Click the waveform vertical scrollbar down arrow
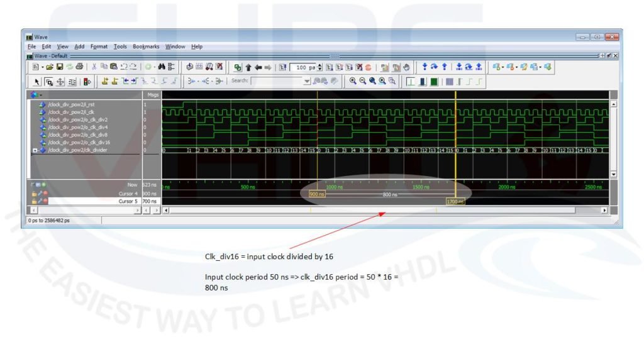This screenshot has height=337, width=644. pos(614,174)
